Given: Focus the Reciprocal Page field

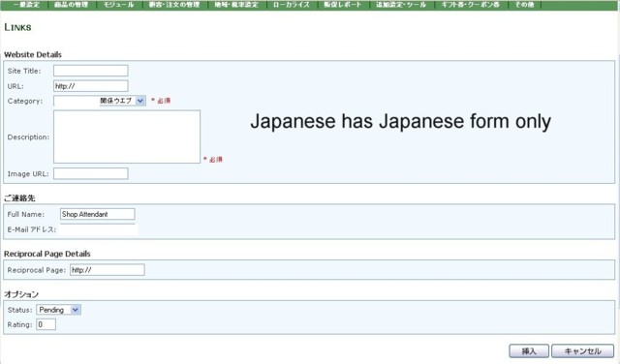Looking at the screenshot, I should click(108, 270).
